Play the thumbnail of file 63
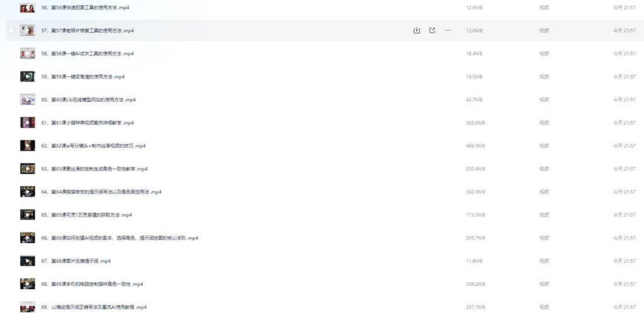This screenshot has height=313, width=644. click(x=27, y=169)
